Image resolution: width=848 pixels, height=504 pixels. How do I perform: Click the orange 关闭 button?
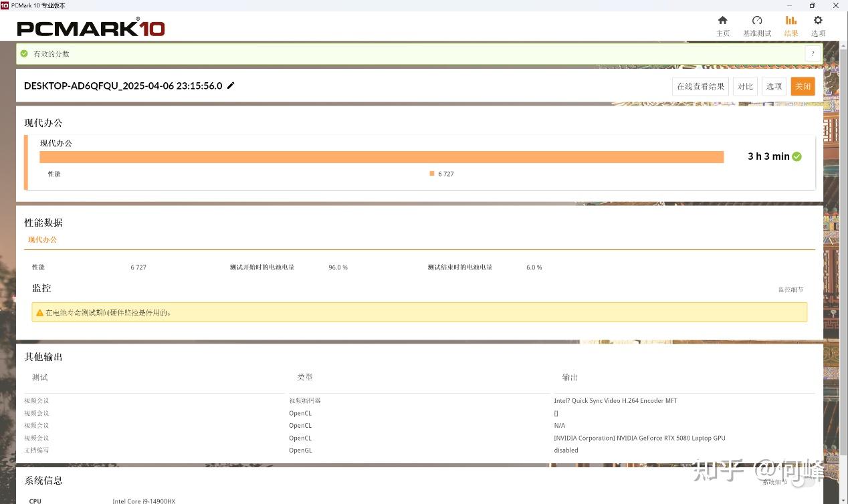pos(803,86)
